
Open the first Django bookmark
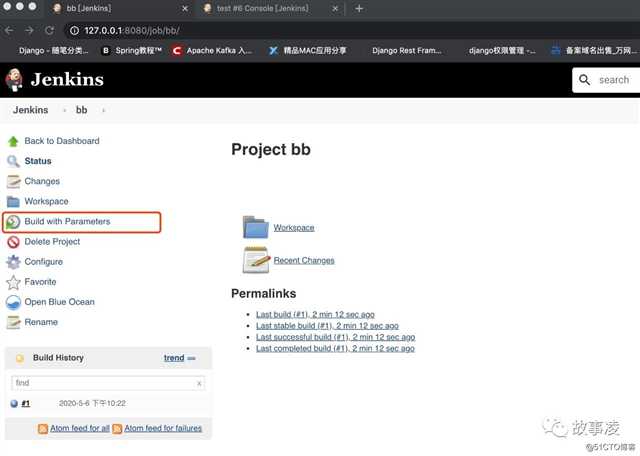click(x=53, y=51)
